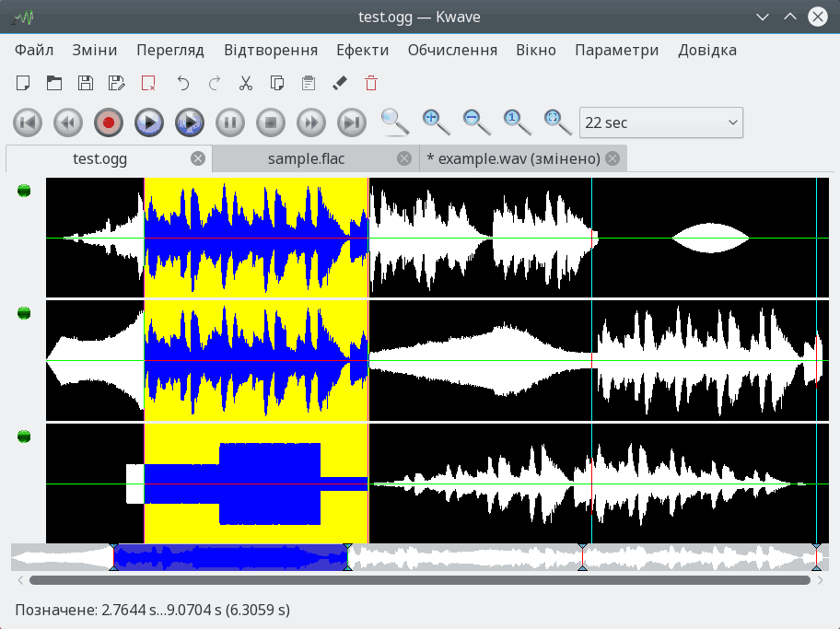
Task: Click the last label marker in overview
Action: (816, 557)
